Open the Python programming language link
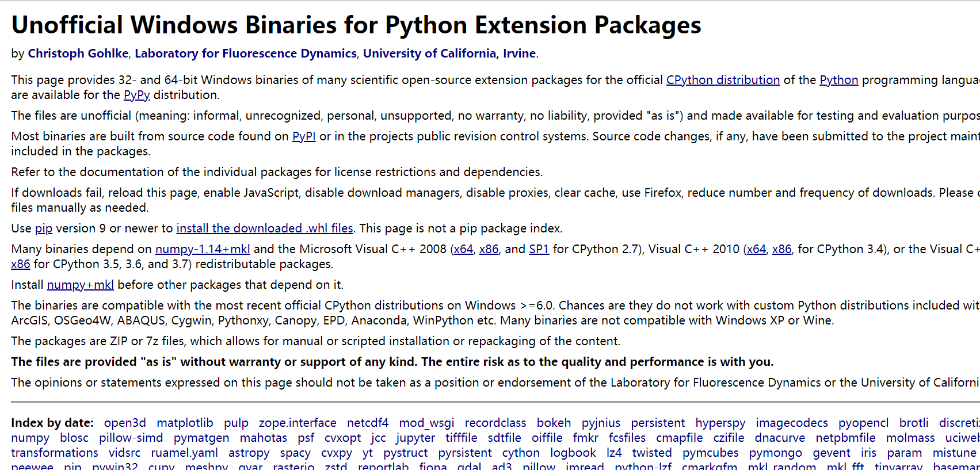Viewport: 980px width, 470px height. coord(838,80)
